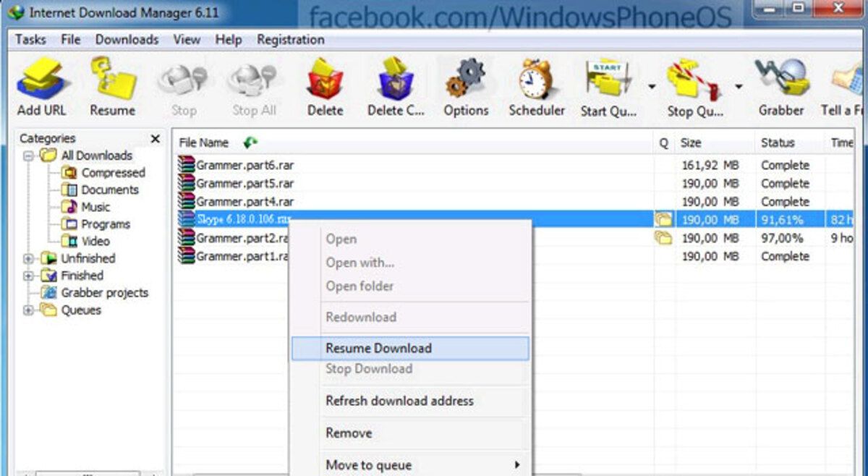The image size is (868, 476).
Task: Select the Programs category
Action: point(106,224)
